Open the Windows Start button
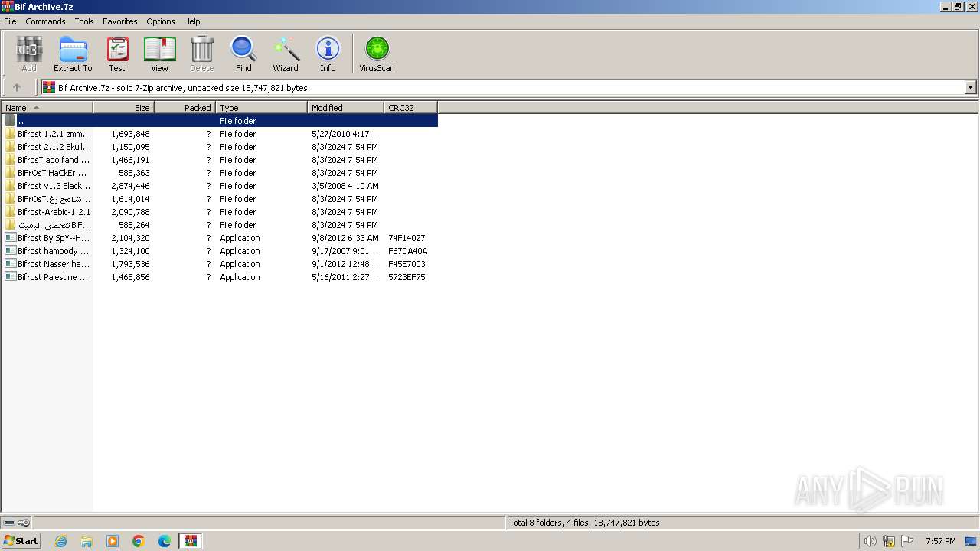The image size is (980, 551). 21,540
